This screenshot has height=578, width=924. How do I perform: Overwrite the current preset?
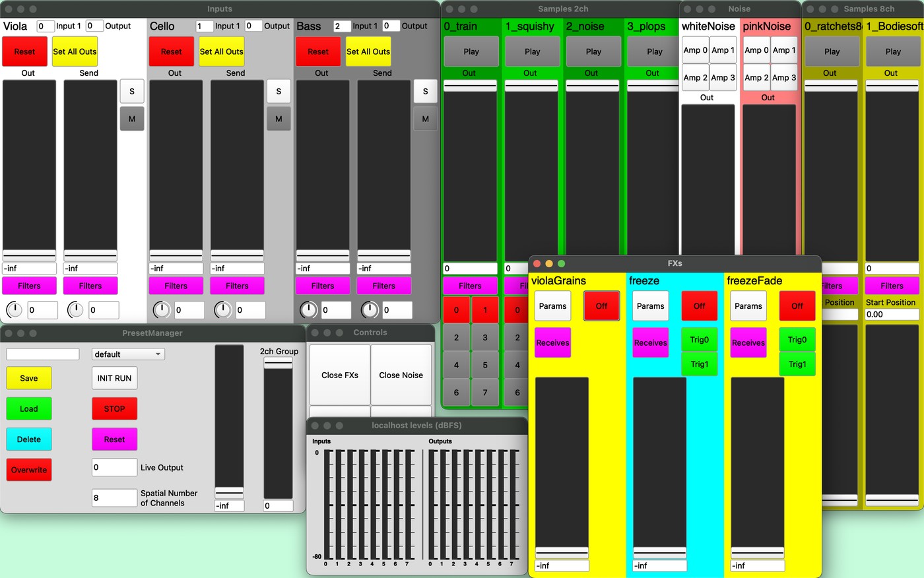click(29, 470)
